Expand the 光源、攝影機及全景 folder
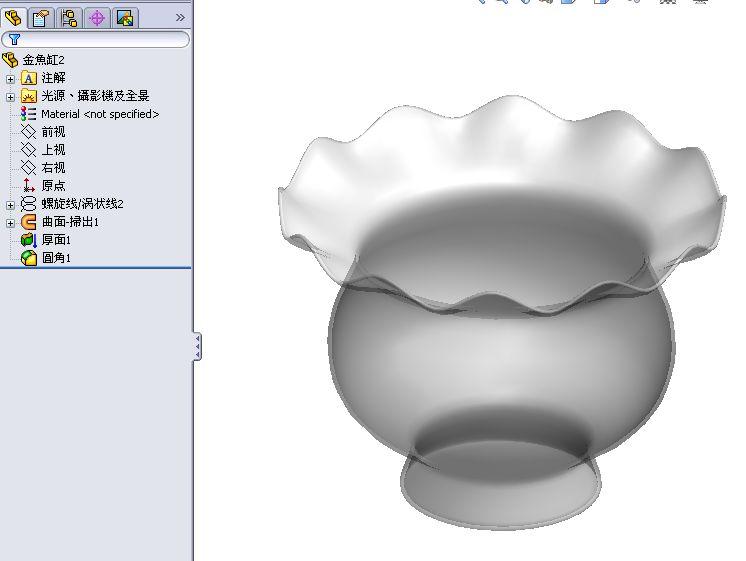The height and width of the screenshot is (561, 746). coord(10,97)
